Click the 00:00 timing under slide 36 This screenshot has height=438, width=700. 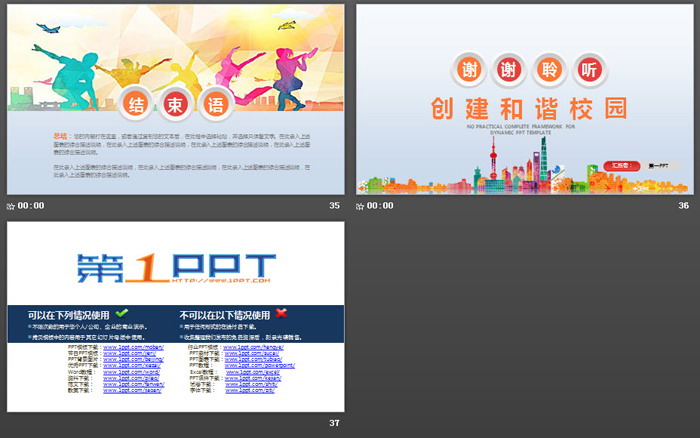pyautogui.click(x=380, y=205)
